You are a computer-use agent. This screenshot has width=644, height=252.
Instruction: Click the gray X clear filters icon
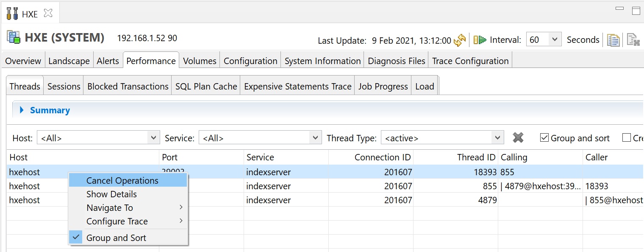click(x=518, y=138)
